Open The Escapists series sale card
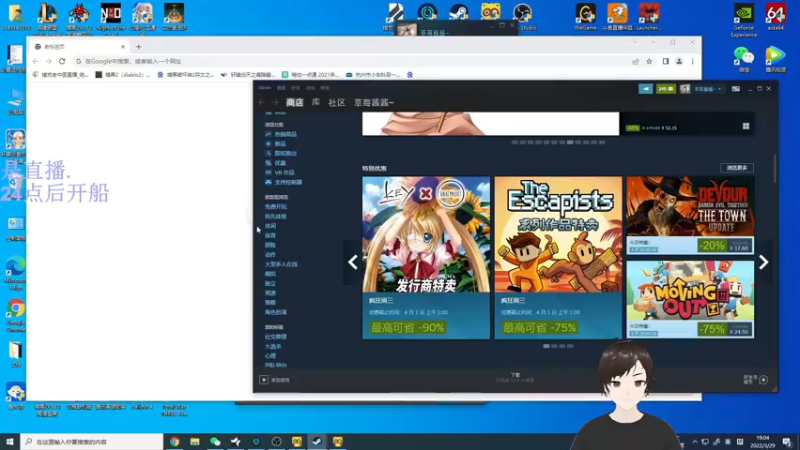Image resolution: width=800 pixels, height=450 pixels. [558, 258]
